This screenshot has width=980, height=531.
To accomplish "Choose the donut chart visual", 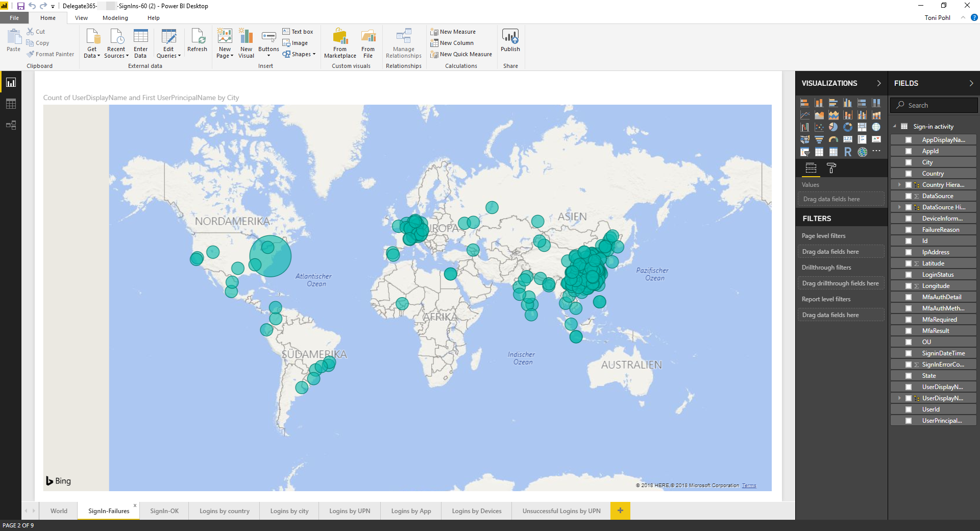I will pos(847,127).
